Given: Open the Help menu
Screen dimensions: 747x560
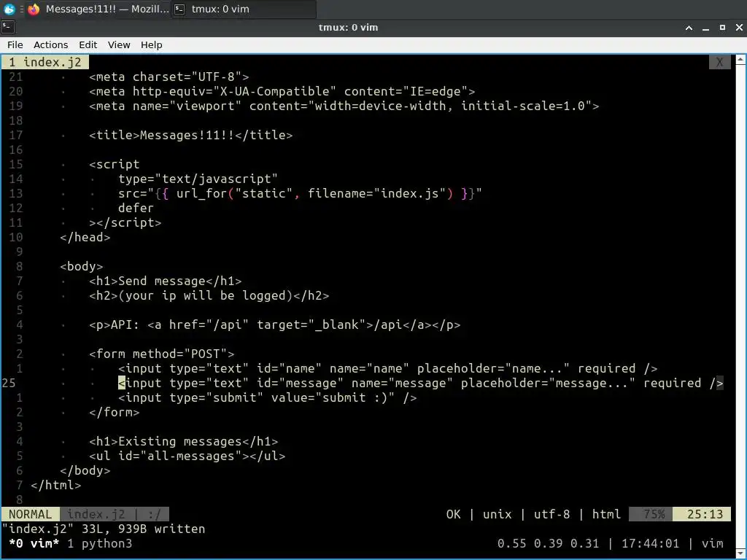Looking at the screenshot, I should (152, 44).
